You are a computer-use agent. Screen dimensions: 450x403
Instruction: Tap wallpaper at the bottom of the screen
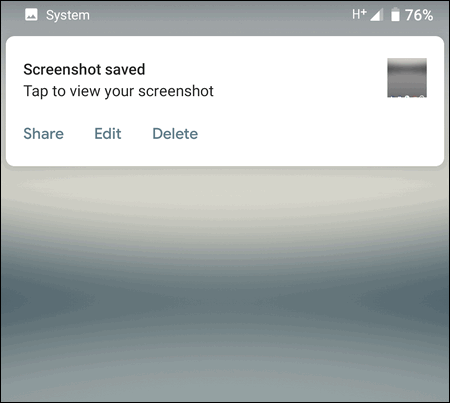point(225,383)
